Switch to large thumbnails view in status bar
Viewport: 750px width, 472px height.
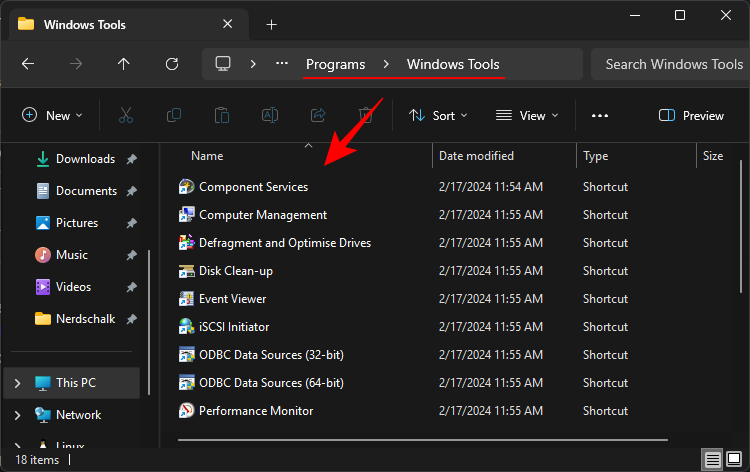pos(734,460)
